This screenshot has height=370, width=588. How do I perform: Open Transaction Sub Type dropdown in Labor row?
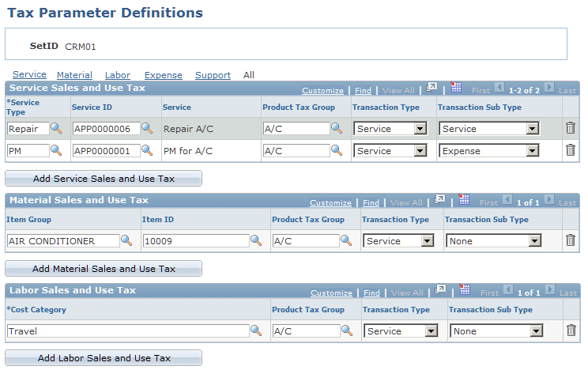tap(537, 331)
